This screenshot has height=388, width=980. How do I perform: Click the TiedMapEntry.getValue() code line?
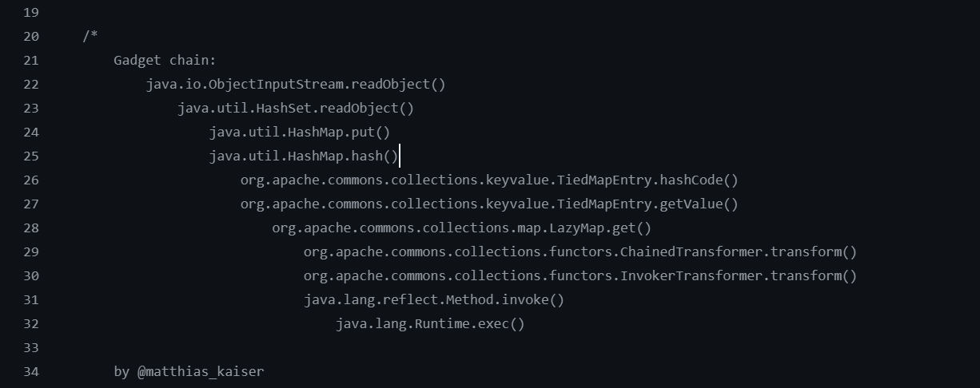click(489, 204)
